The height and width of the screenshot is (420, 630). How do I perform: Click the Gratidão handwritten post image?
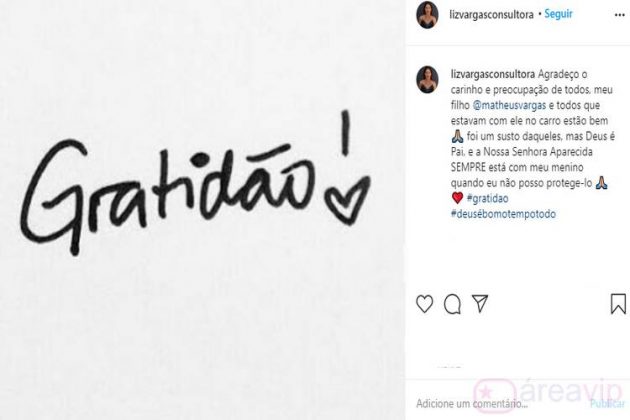202,210
